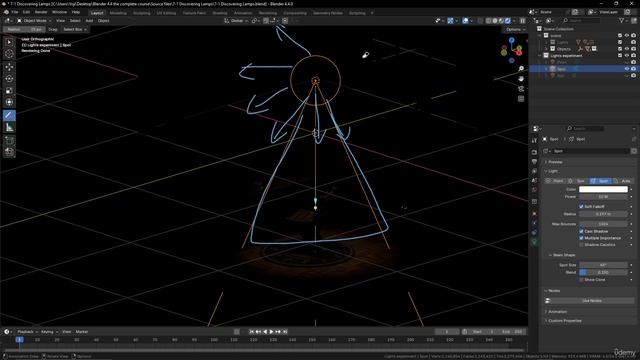
Task: Open the View Layer properties tab
Action: tap(534, 171)
